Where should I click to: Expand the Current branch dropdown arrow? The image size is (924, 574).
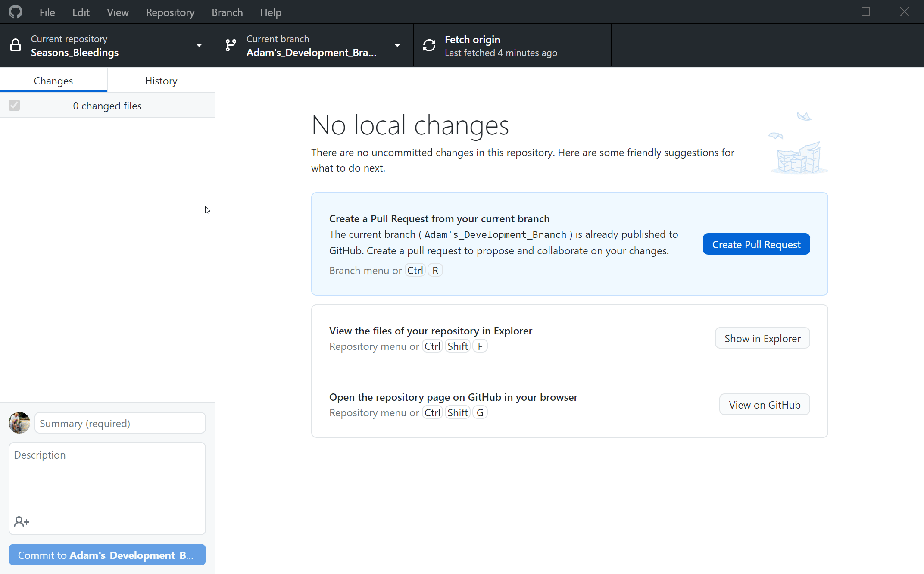(x=397, y=45)
